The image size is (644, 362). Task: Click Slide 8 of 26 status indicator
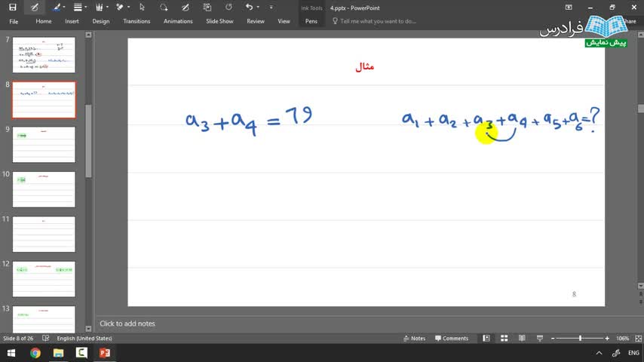pos(18,339)
